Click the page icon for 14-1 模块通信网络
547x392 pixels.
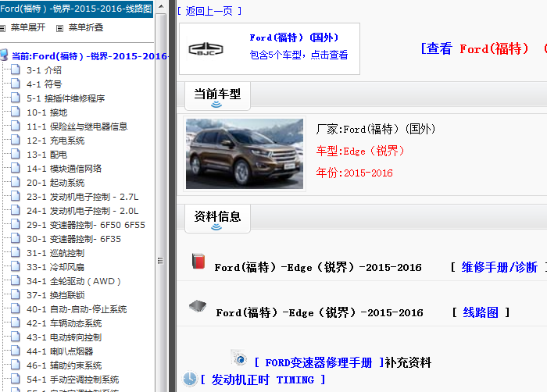16,168
